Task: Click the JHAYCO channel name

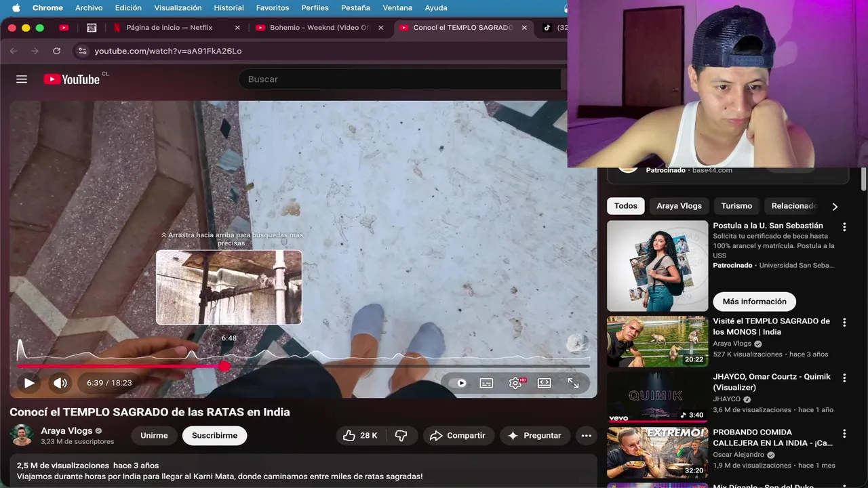Action: tap(727, 399)
